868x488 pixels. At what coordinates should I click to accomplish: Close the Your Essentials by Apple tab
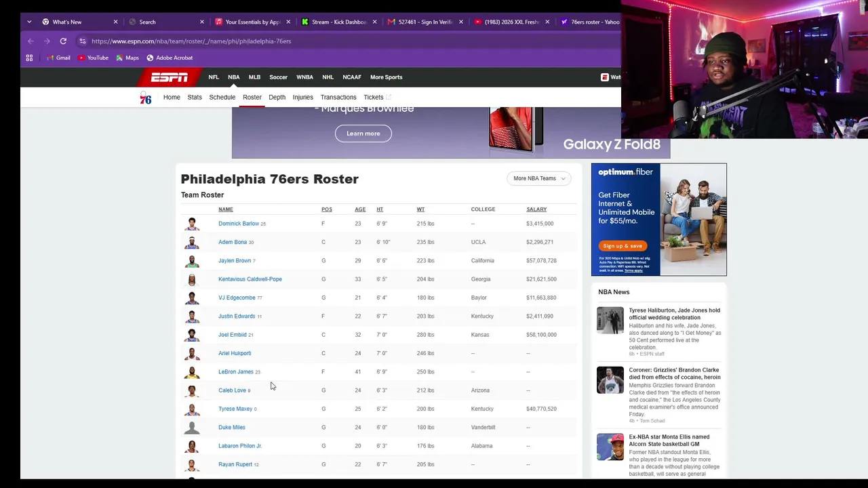288,22
